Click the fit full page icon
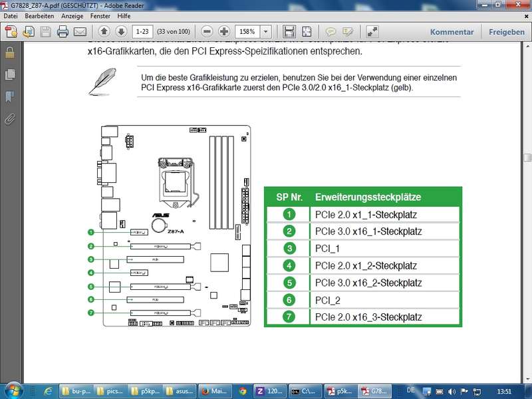The image size is (532, 399). coord(307,32)
